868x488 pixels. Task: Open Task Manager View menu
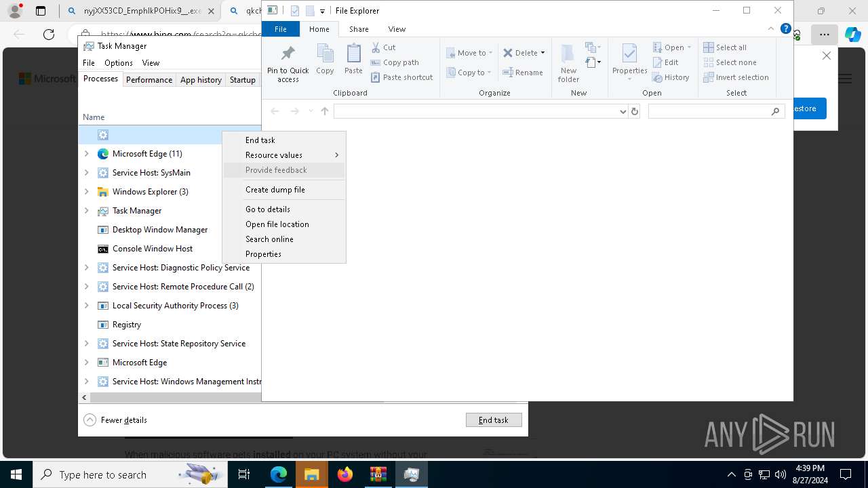[x=151, y=63]
